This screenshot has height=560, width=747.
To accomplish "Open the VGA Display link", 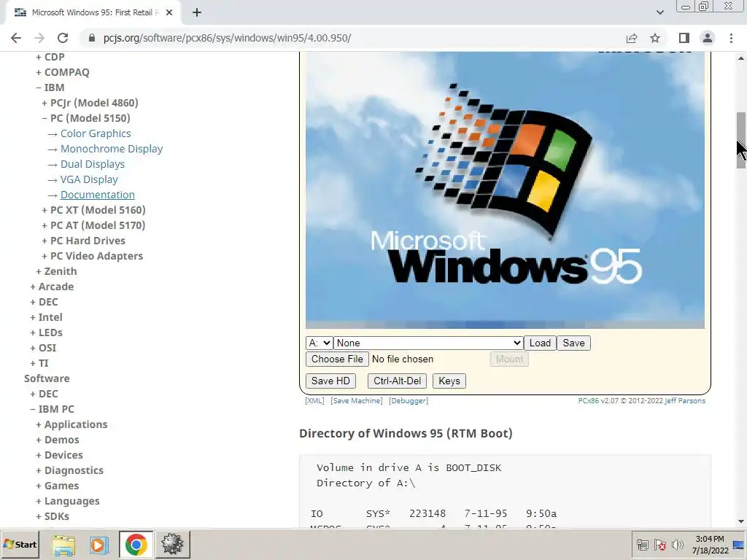I will click(89, 179).
